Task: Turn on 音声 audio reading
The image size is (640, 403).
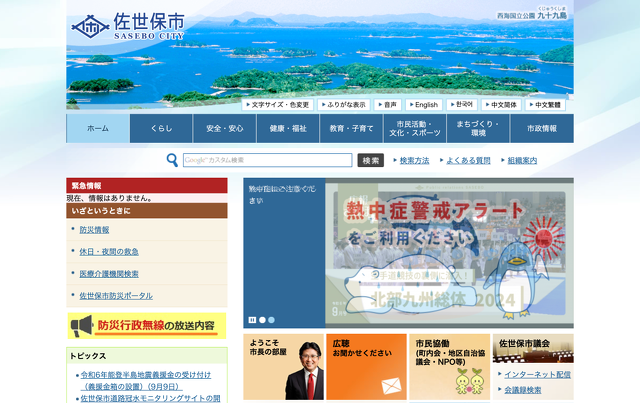Action: pyautogui.click(x=389, y=104)
